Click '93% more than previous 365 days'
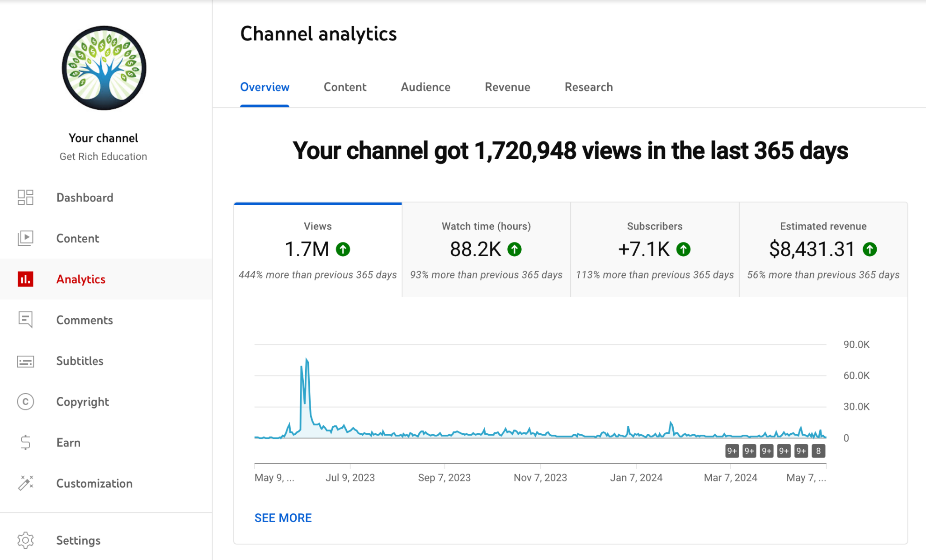The height and width of the screenshot is (560, 926). 487,275
